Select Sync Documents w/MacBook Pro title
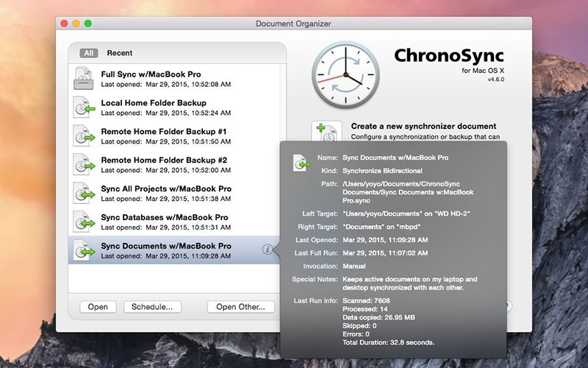This screenshot has height=368, width=588. (x=166, y=246)
